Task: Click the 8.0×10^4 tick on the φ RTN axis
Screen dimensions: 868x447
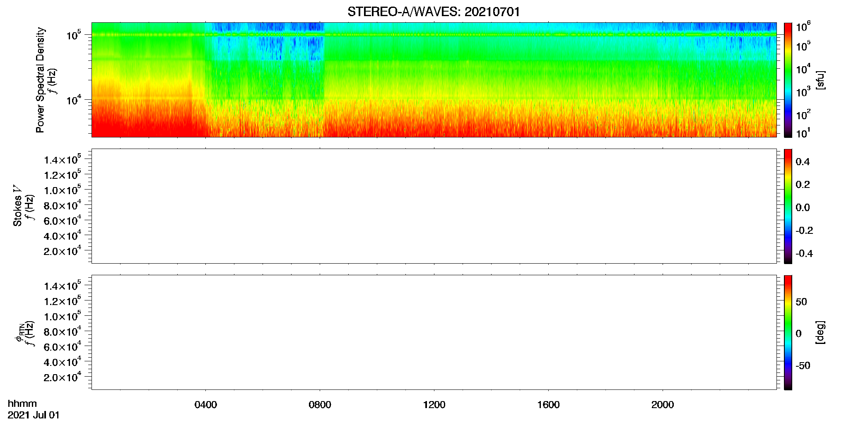Action: pyautogui.click(x=63, y=332)
